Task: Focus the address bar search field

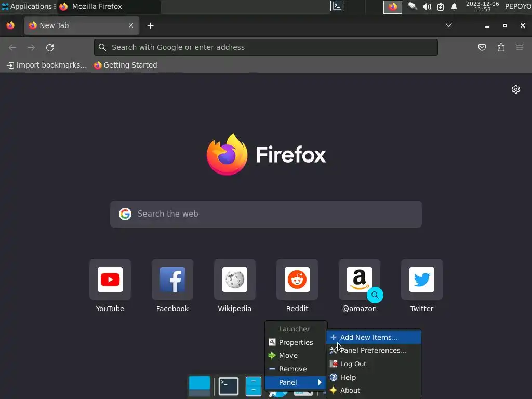Action: 265,47
